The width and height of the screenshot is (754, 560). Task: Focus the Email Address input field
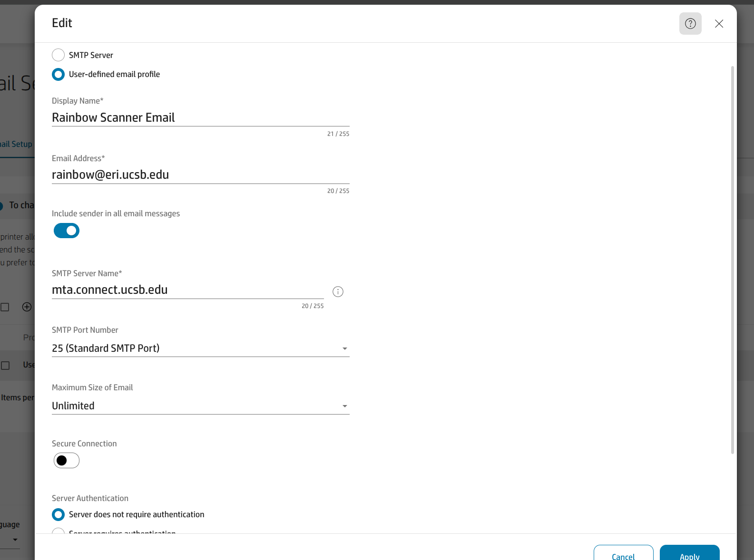[x=200, y=175]
